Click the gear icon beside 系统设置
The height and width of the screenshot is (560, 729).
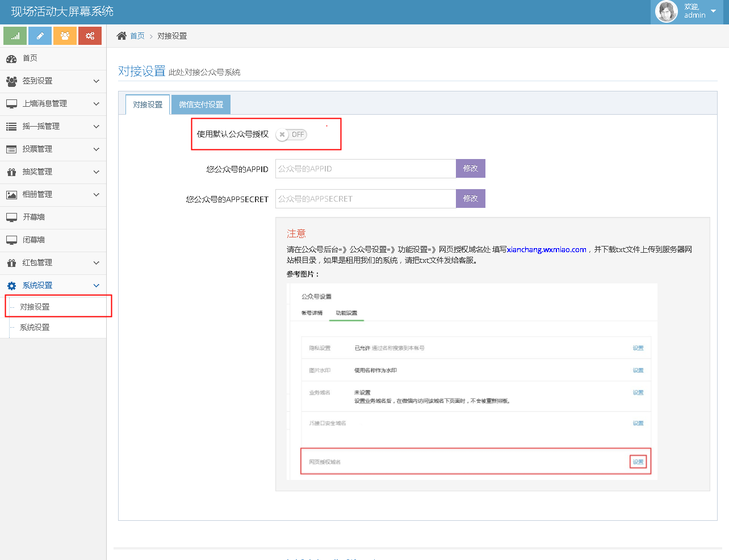[x=11, y=286]
